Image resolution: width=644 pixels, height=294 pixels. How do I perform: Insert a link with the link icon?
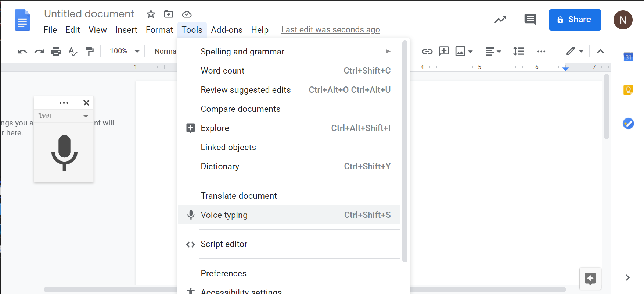click(x=427, y=51)
